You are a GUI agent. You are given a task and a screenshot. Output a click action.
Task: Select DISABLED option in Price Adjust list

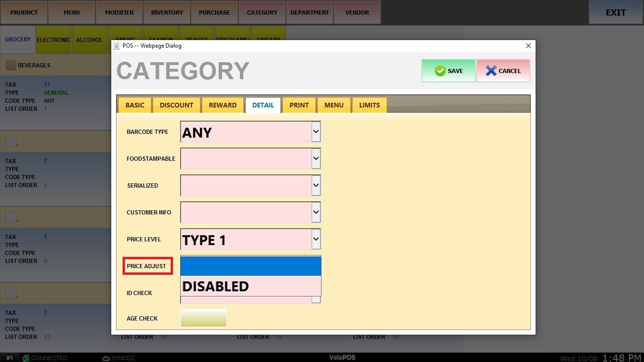click(250, 286)
